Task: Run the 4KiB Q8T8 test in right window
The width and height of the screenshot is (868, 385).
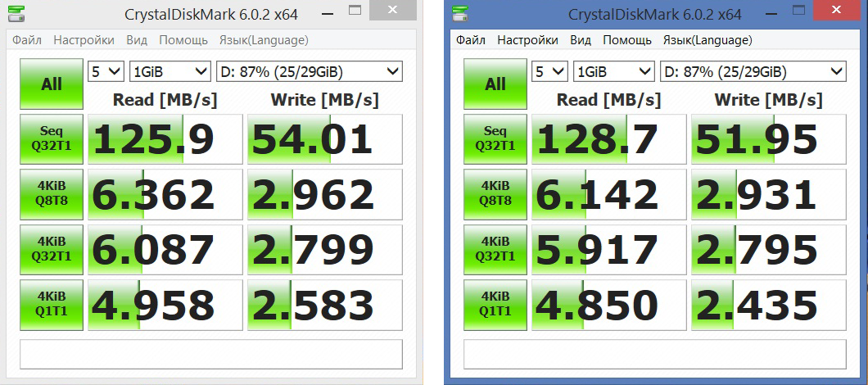Action: click(x=495, y=194)
